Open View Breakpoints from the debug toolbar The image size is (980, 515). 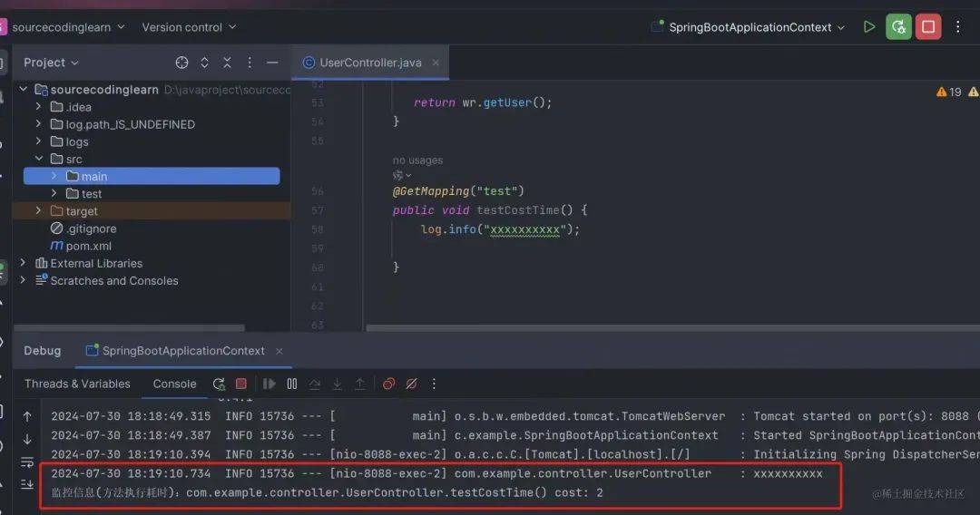click(x=388, y=384)
